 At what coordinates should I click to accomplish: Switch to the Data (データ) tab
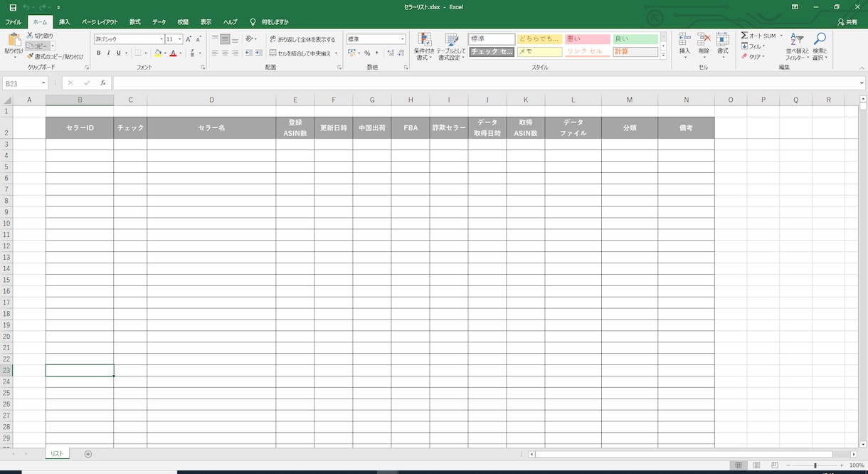(x=159, y=22)
